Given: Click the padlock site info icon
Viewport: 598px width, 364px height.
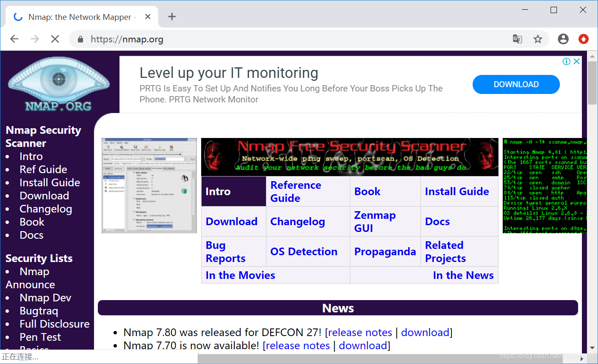Looking at the screenshot, I should pyautogui.click(x=80, y=39).
